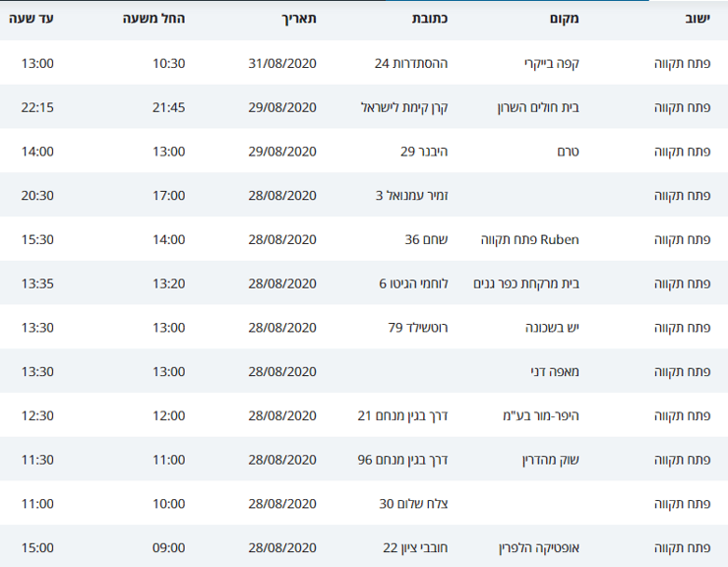Click the ישוב column header
The height and width of the screenshot is (567, 728).
[x=698, y=19]
